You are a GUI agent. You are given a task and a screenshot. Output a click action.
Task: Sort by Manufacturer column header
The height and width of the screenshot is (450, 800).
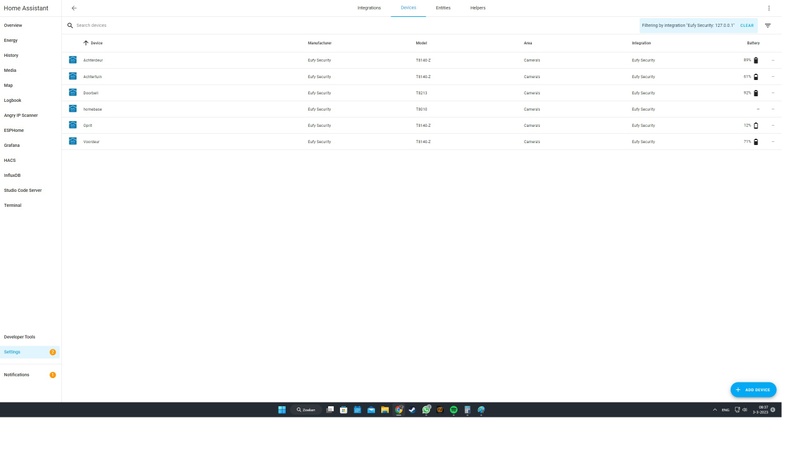pos(319,43)
